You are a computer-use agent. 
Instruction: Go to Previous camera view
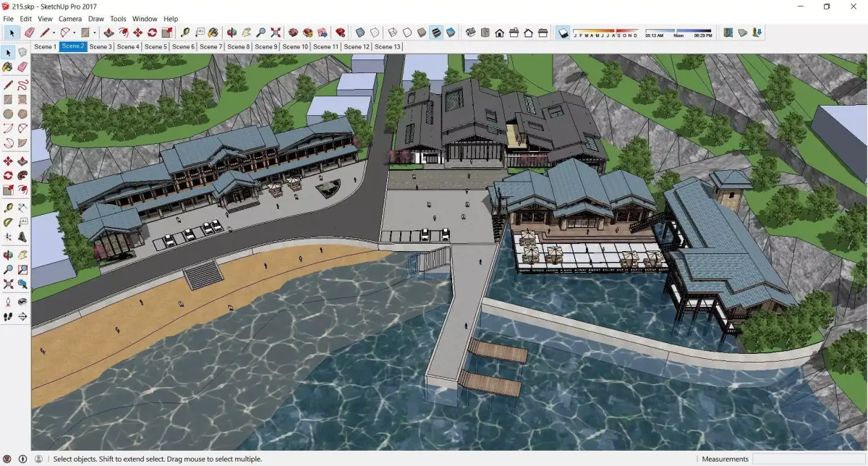(x=22, y=284)
